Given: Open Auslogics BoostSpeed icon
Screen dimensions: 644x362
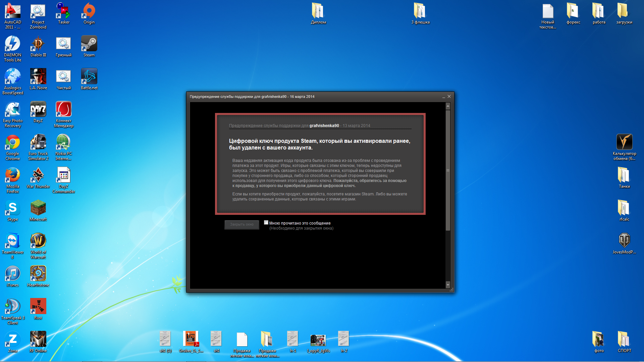Looking at the screenshot, I should click(x=13, y=81).
